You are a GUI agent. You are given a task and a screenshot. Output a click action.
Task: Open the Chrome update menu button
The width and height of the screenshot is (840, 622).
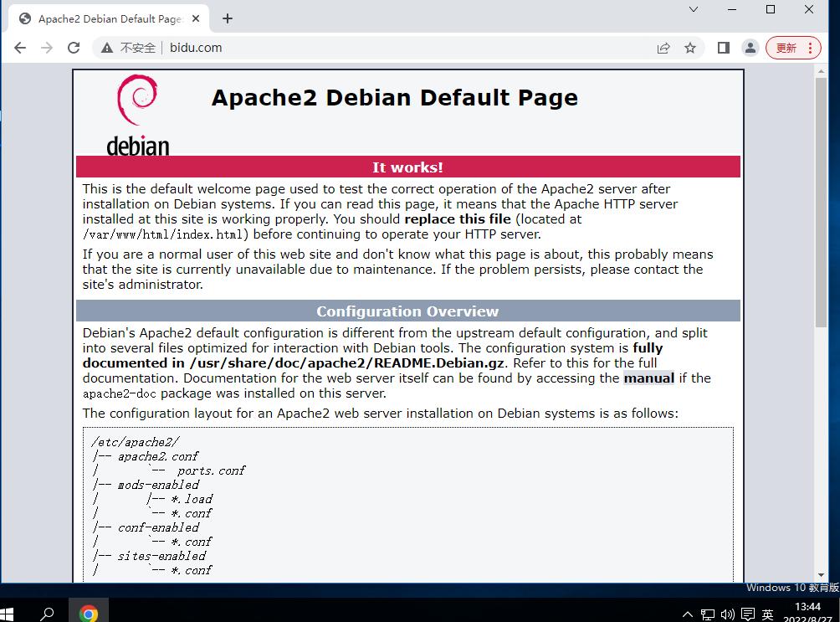(793, 48)
